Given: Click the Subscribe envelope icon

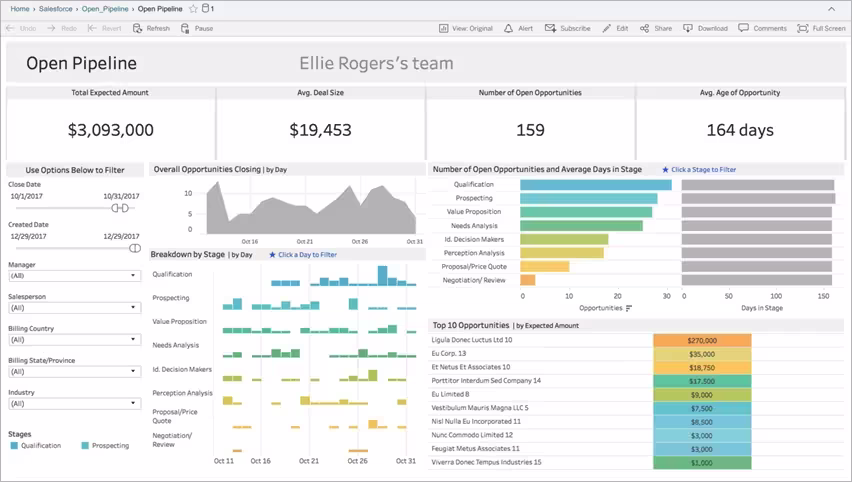Looking at the screenshot, I should (x=550, y=29).
